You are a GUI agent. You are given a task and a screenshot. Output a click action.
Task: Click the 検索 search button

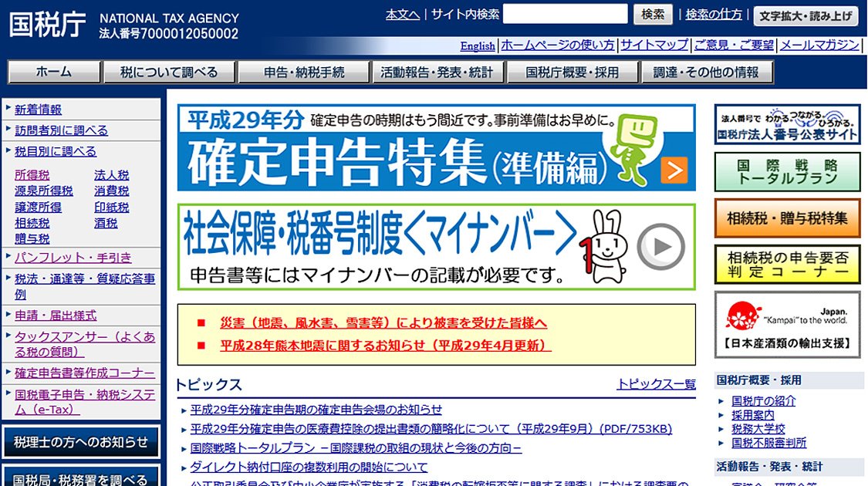653,15
